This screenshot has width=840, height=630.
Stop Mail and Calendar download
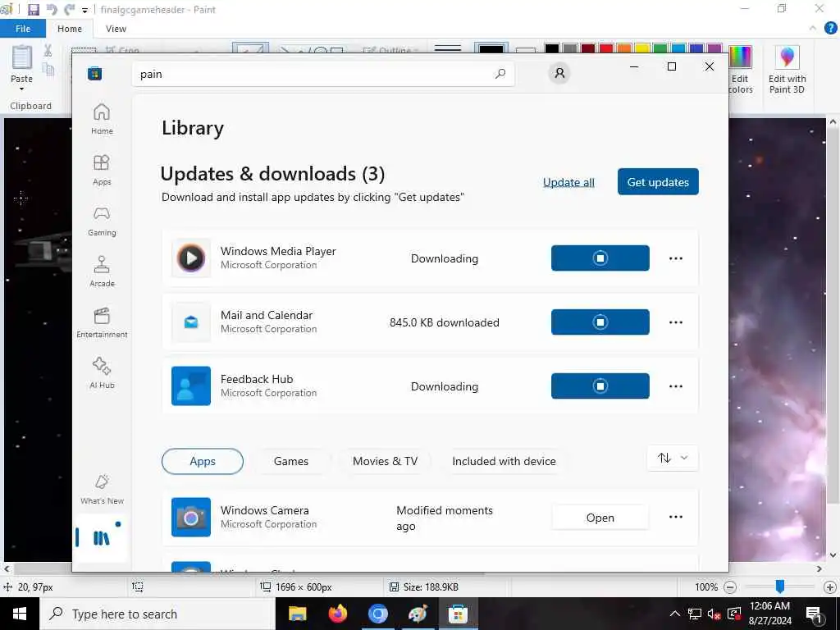click(600, 322)
